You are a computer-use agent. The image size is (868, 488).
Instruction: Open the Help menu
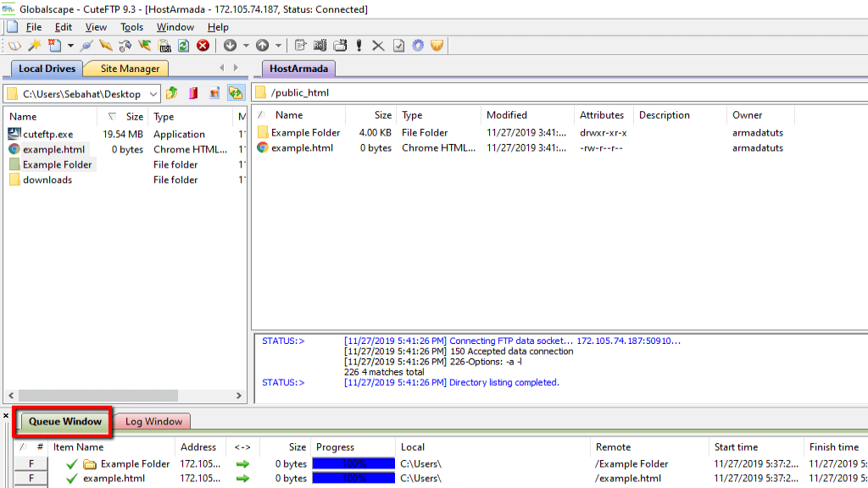(x=218, y=27)
